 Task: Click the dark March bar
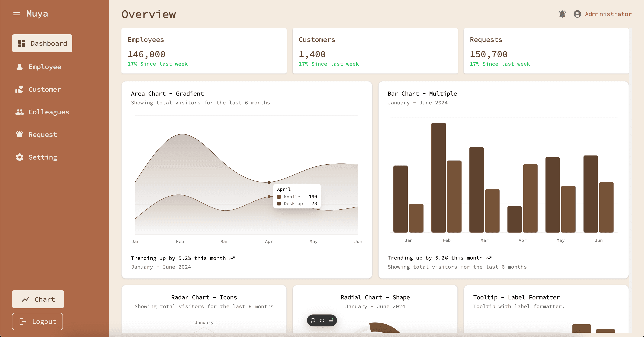point(476,190)
